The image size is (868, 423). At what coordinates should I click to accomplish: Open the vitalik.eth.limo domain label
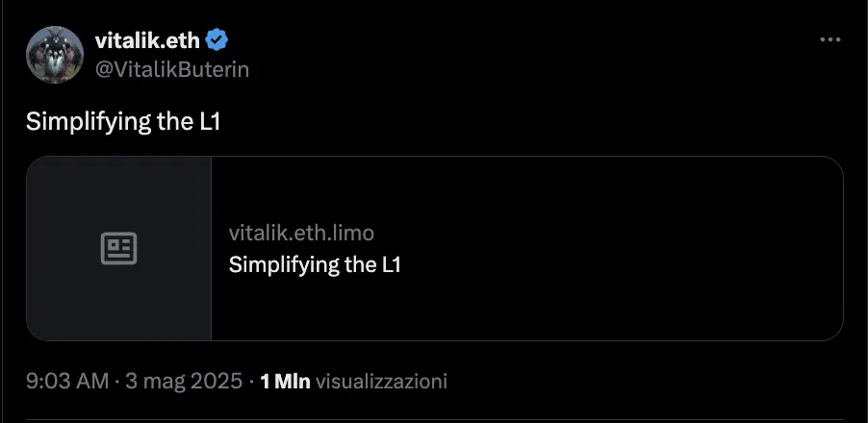[302, 233]
